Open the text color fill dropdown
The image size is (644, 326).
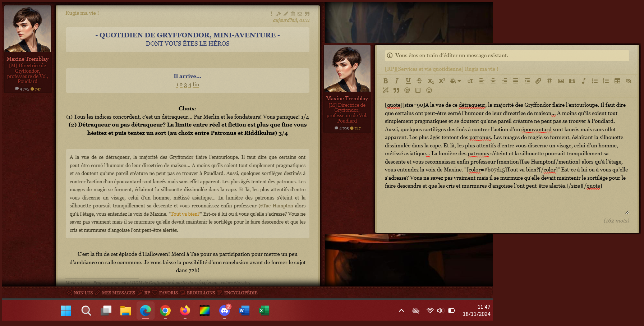[x=455, y=81]
